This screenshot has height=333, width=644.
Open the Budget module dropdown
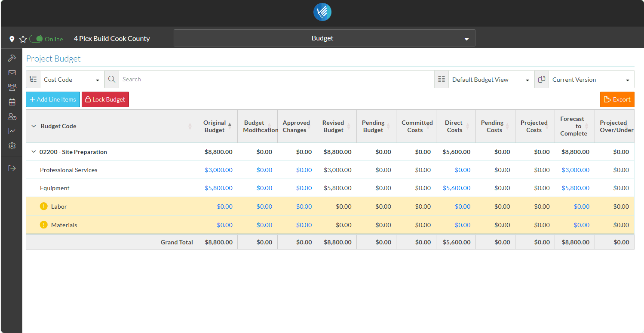[324, 38]
